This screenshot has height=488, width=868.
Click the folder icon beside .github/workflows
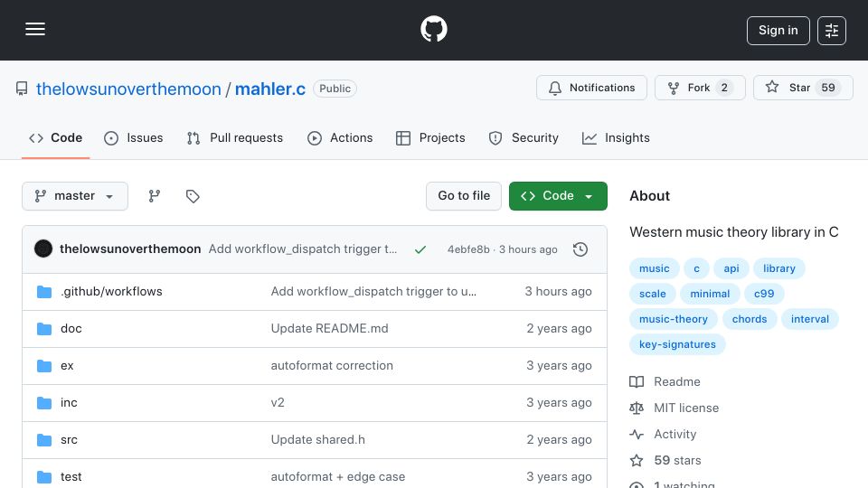(x=44, y=292)
